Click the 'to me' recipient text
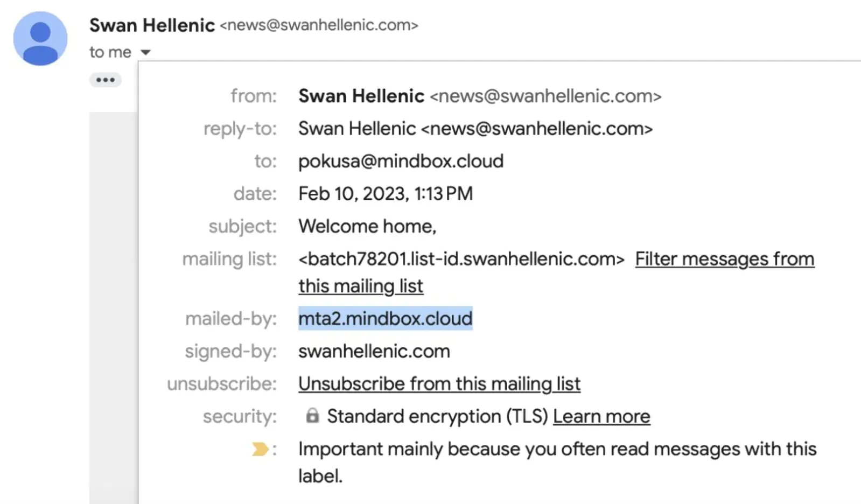The image size is (861, 504). (110, 52)
